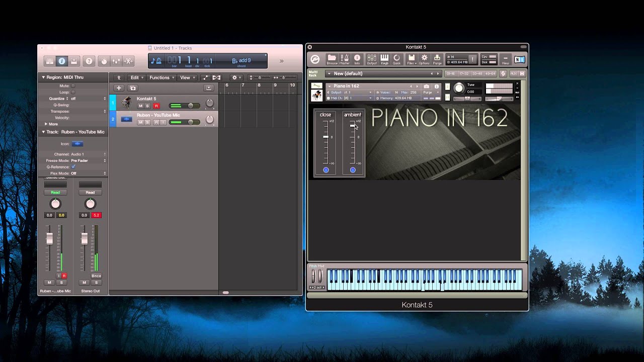
Task: Toggle the Kontakt Keyb keyboard icon
Action: [x=384, y=59]
